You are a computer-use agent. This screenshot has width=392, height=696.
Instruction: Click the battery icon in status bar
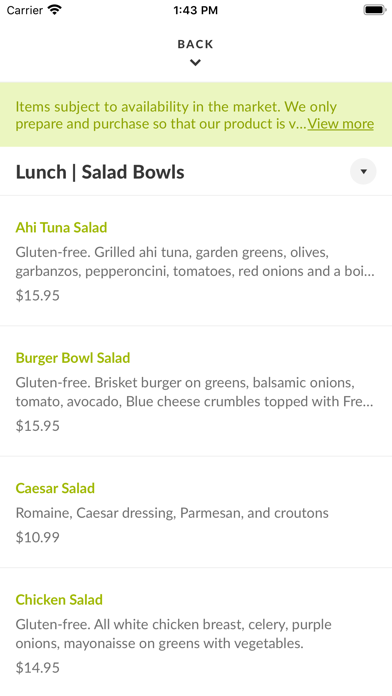pos(375,10)
